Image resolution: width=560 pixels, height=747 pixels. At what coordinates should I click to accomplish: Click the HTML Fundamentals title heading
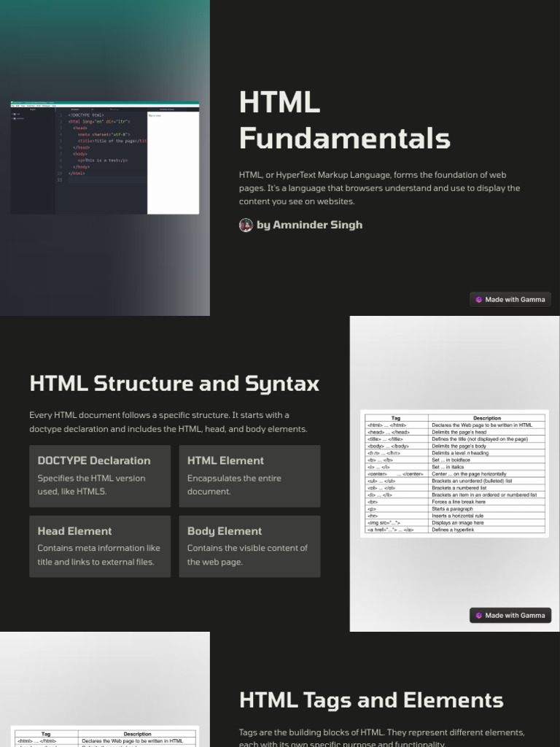coord(344,120)
